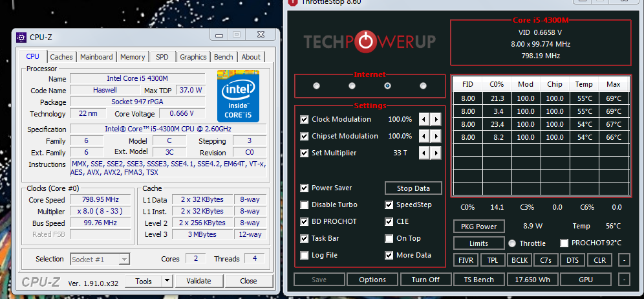The height and width of the screenshot is (299, 644).
Task: Toggle the SpeedStep checkbox
Action: 389,205
